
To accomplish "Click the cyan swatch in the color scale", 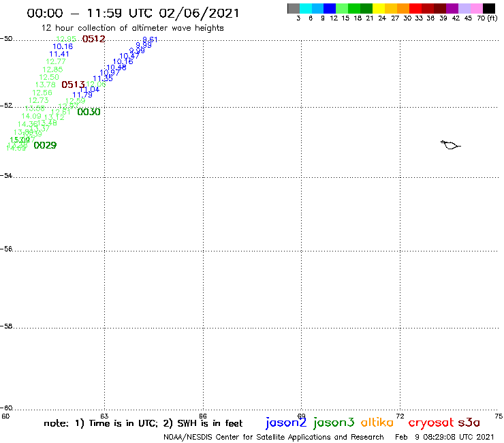I will click(x=306, y=8).
